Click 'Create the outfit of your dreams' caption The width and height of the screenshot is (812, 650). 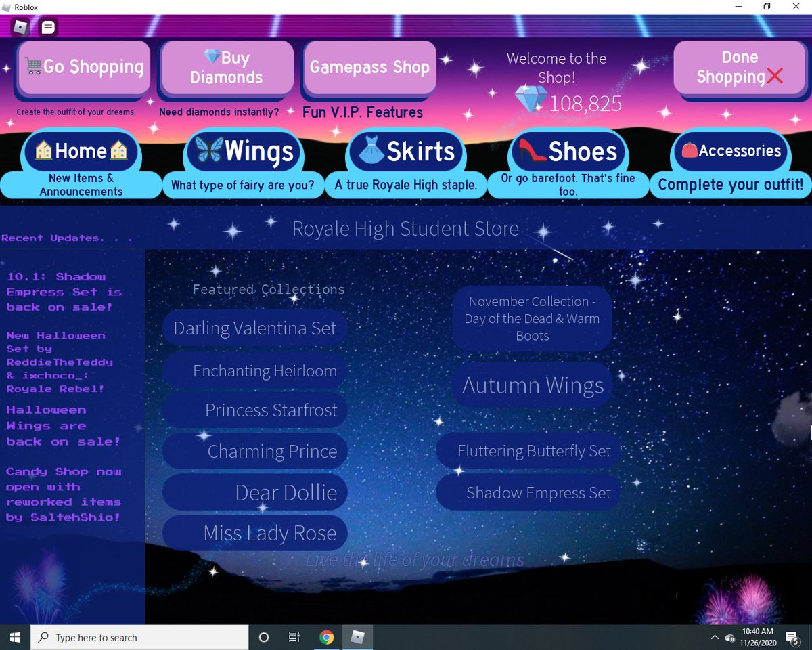[x=76, y=112]
